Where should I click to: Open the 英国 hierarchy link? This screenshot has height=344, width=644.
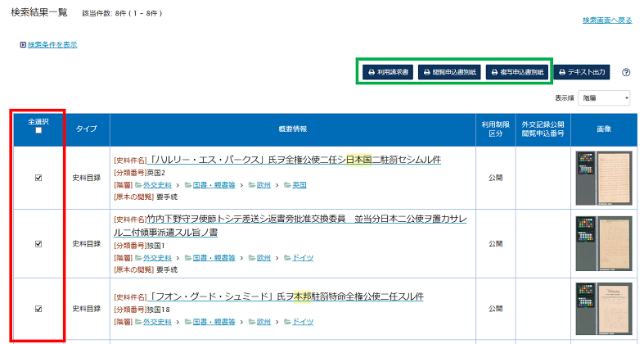click(299, 185)
